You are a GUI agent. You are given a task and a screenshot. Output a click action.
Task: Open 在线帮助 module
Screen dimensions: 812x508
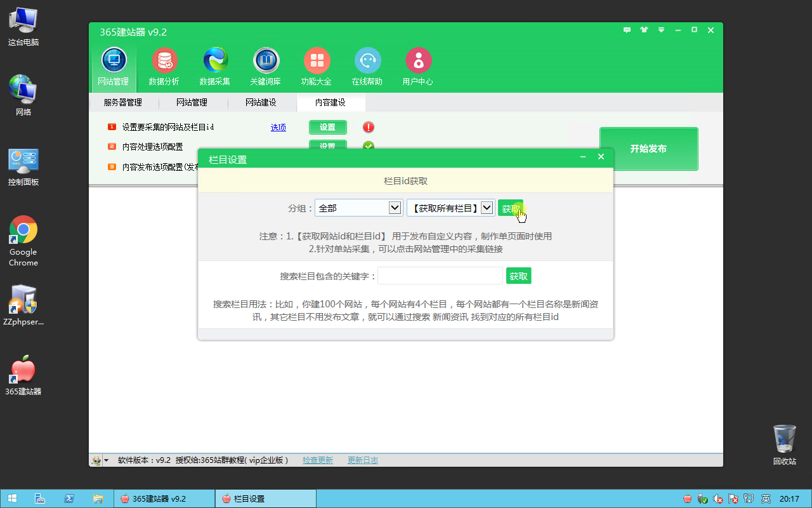point(367,66)
